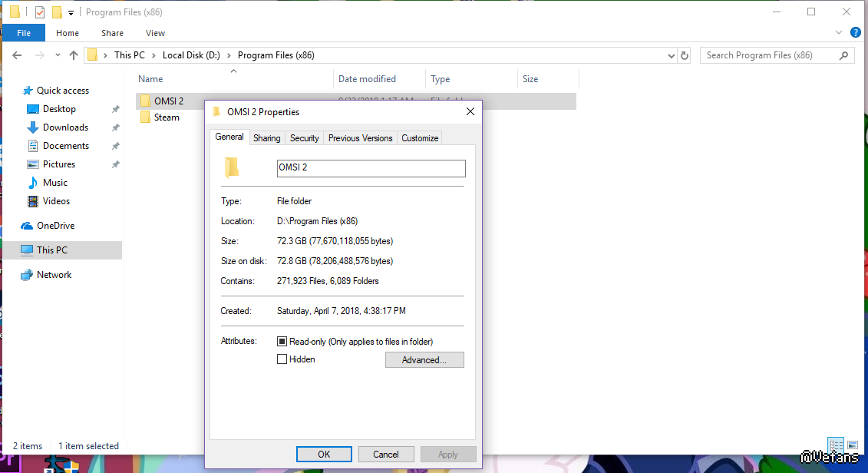868x473 pixels.
Task: Click Program Files (x86) breadcrumb
Action: tap(276, 55)
